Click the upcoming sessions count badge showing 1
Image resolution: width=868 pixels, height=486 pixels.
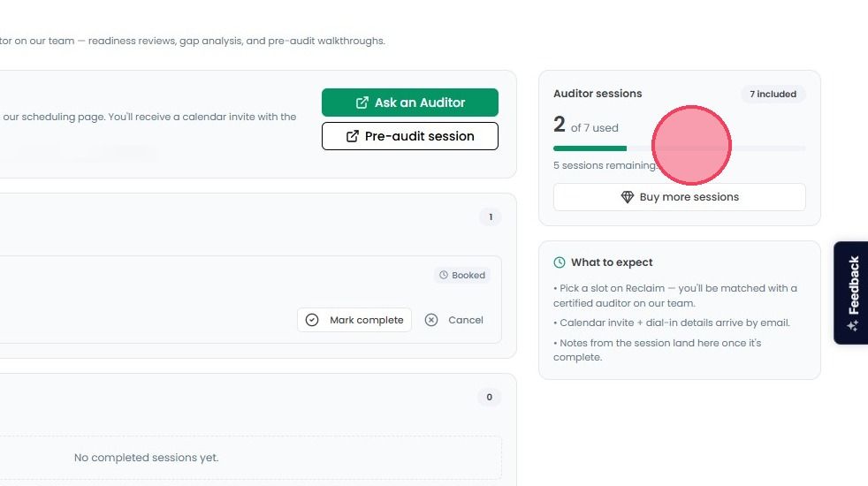pos(491,217)
